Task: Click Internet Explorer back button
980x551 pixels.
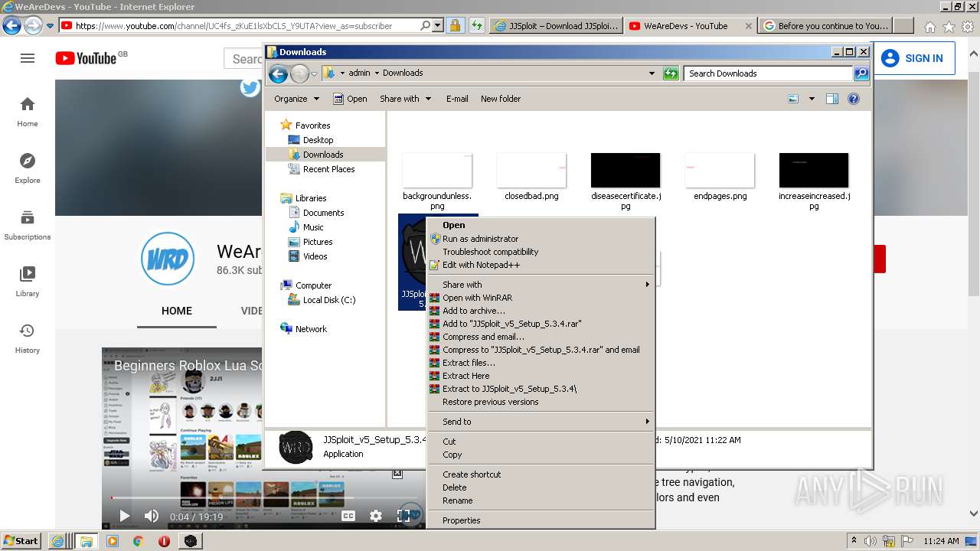Action: point(11,26)
